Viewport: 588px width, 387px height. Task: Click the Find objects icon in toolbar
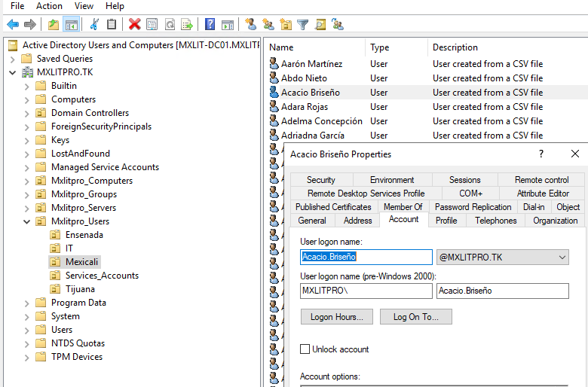point(320,24)
